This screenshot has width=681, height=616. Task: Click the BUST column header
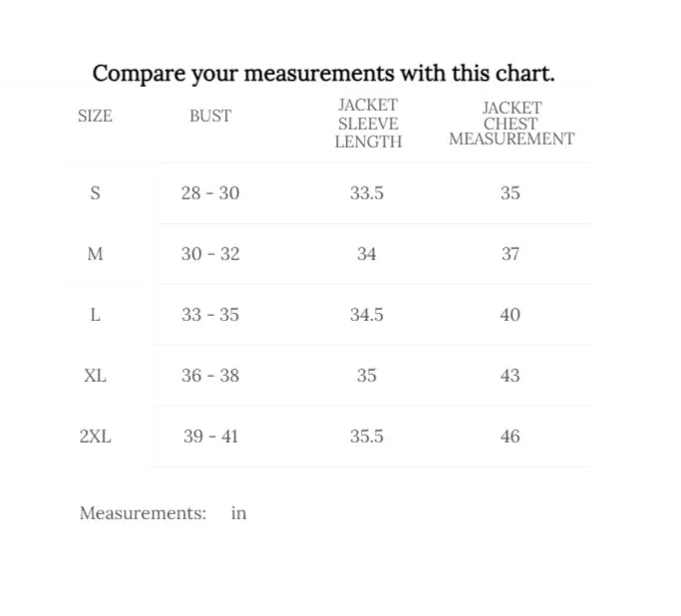click(210, 116)
